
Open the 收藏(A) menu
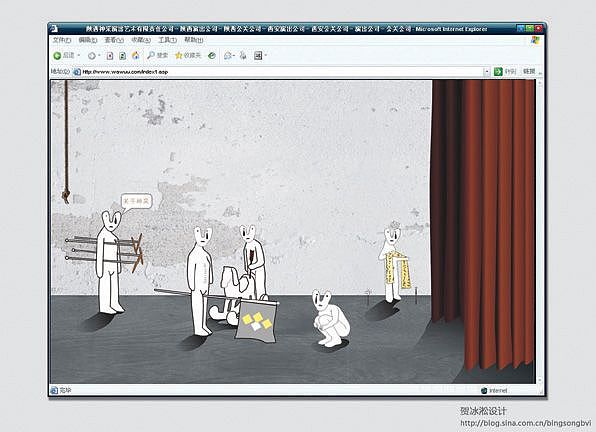point(141,40)
